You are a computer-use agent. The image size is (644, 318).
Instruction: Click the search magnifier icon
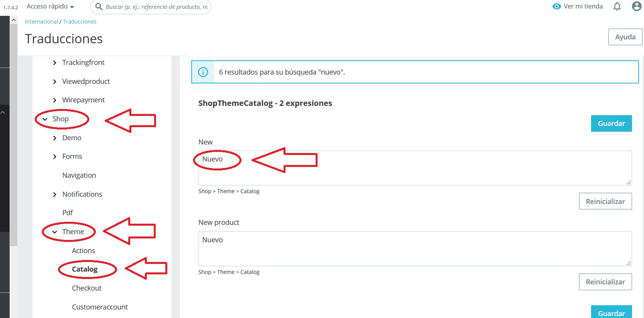99,7
